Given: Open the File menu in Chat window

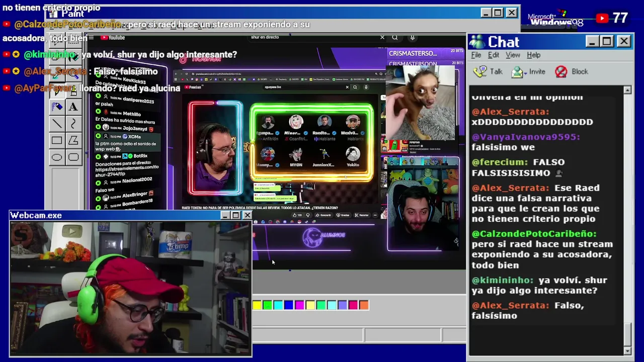Looking at the screenshot, I should pyautogui.click(x=476, y=55).
